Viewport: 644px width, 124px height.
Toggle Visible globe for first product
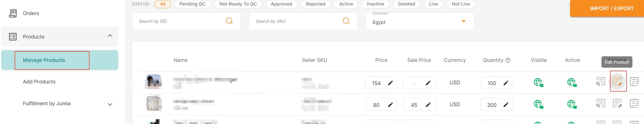tap(538, 82)
